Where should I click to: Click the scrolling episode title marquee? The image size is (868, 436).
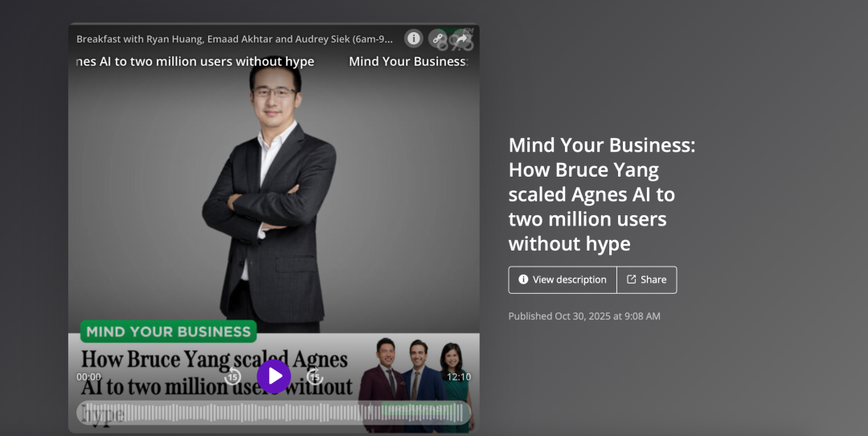click(272, 61)
